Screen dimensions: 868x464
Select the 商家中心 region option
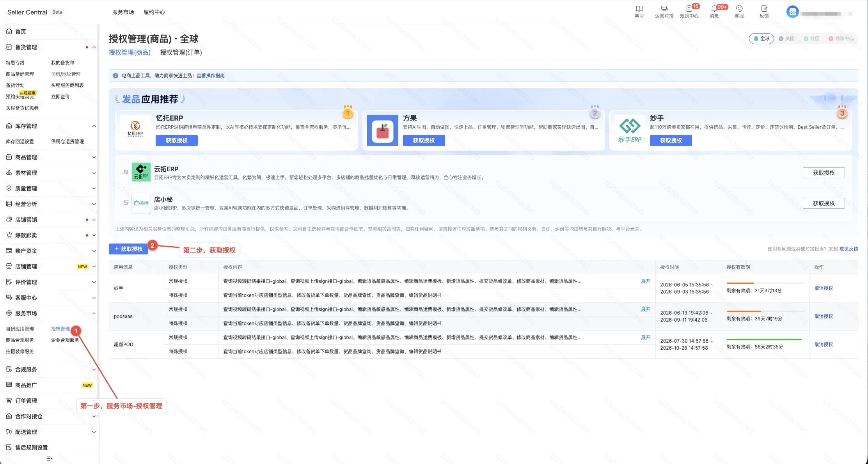(x=841, y=39)
